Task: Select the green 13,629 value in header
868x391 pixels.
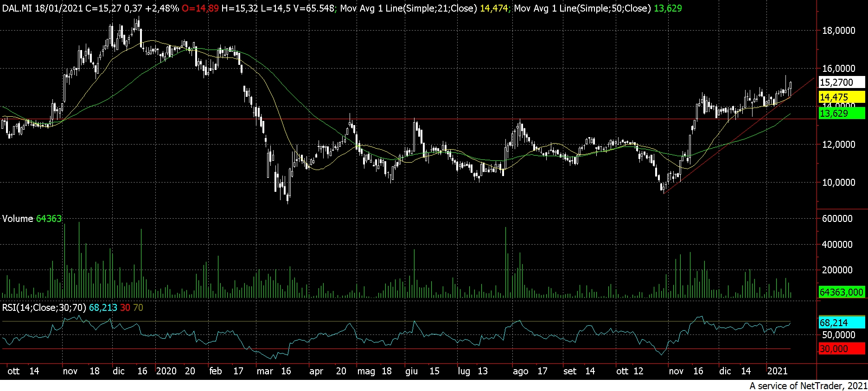Action: point(668,8)
